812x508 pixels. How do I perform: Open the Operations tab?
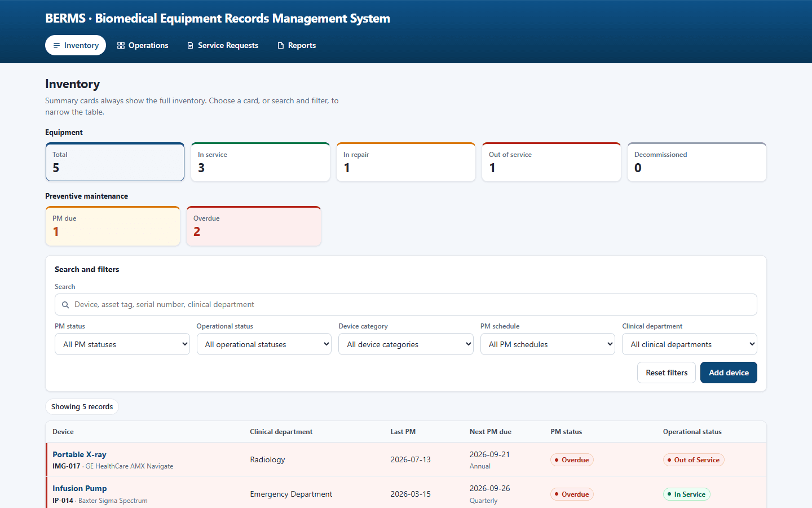(x=143, y=45)
